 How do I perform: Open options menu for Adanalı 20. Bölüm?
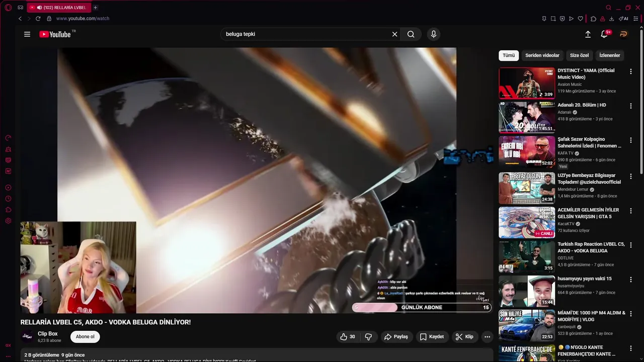631,106
